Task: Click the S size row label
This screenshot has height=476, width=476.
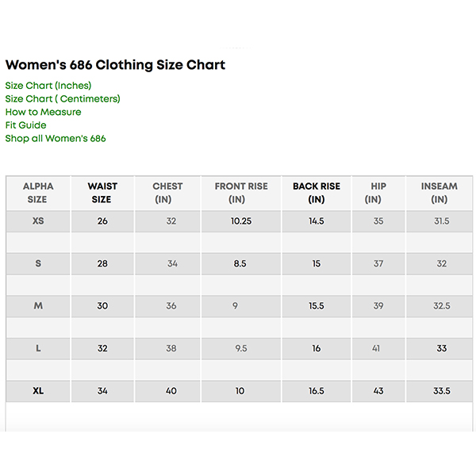Action: 38,264
